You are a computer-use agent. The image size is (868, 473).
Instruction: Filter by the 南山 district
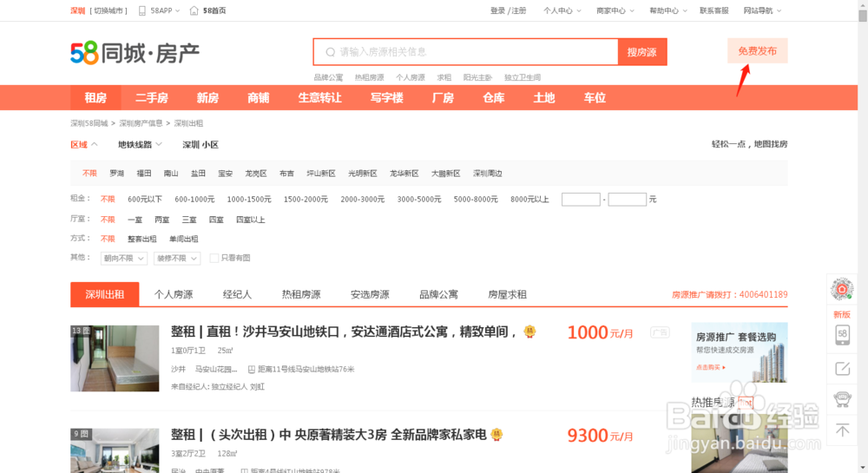pyautogui.click(x=171, y=174)
